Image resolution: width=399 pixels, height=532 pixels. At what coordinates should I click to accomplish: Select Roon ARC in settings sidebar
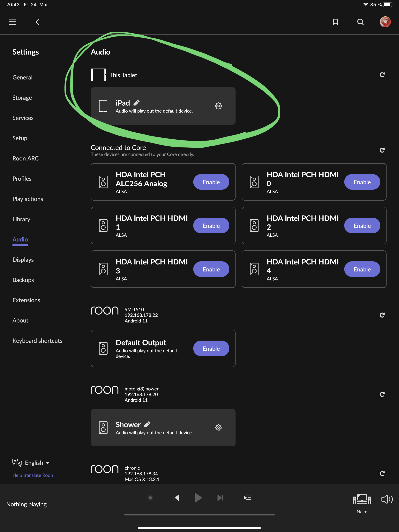(26, 158)
